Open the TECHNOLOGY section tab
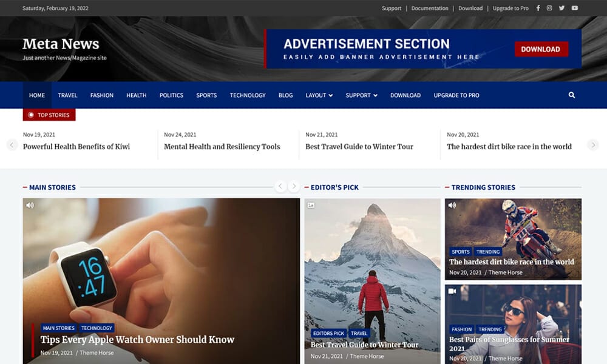Image resolution: width=607 pixels, height=364 pixels. 248,95
